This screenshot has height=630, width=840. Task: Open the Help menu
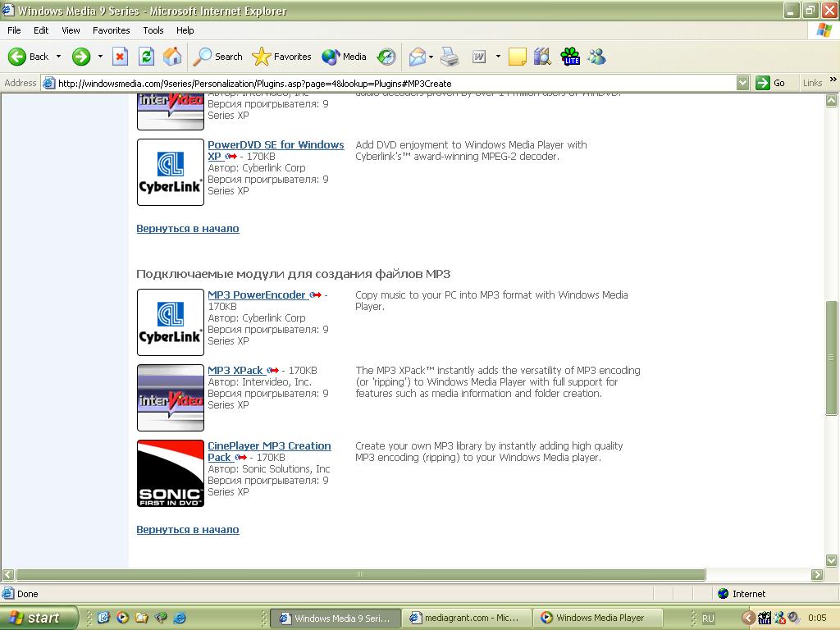click(x=185, y=30)
